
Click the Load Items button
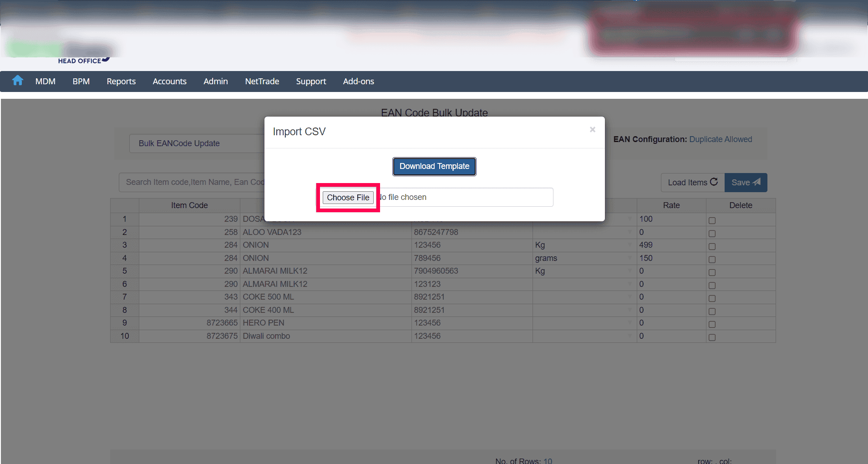coord(693,183)
